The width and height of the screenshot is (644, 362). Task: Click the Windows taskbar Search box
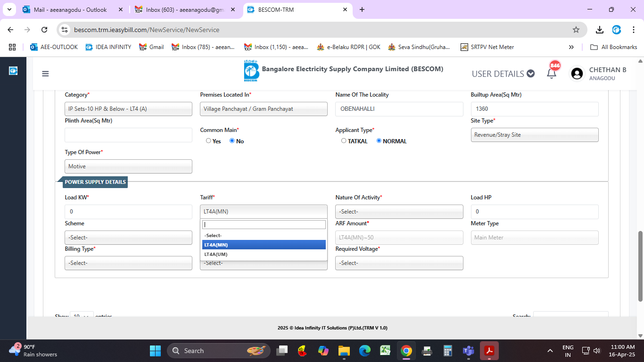point(219,351)
